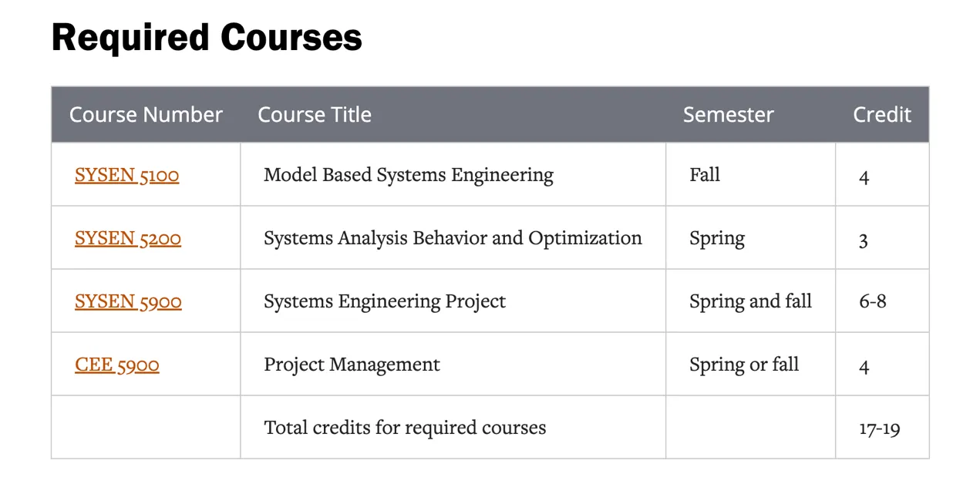Open the SYSEN 5200 course link
Viewport: 980px width, 484px height.
tap(128, 239)
